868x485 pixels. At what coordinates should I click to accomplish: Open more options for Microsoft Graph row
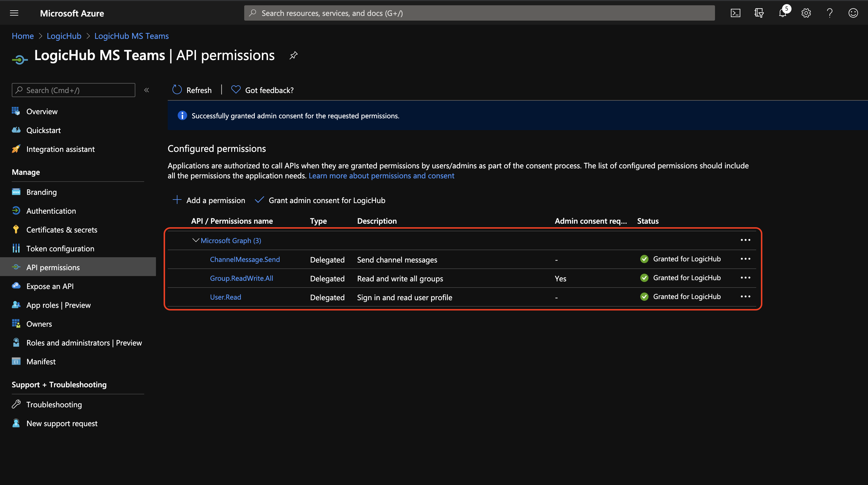[x=745, y=240]
